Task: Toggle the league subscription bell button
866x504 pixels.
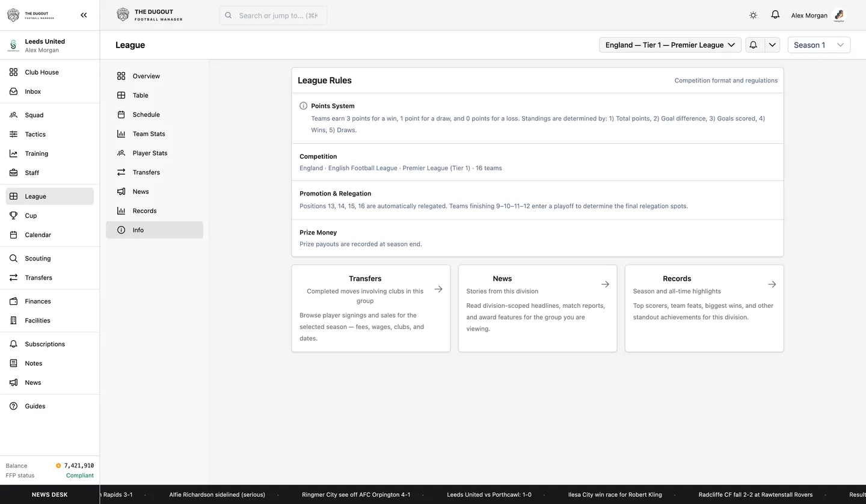Action: click(x=755, y=45)
